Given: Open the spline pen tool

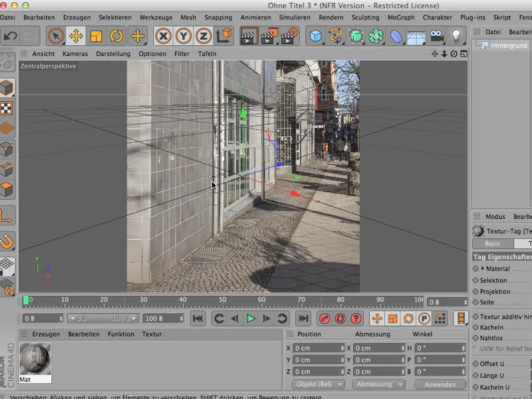Looking at the screenshot, I should tap(336, 36).
